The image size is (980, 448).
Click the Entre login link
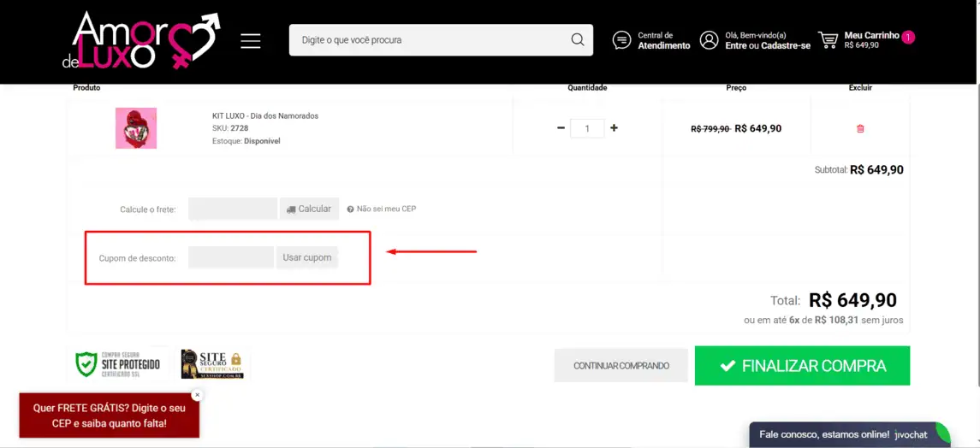click(736, 45)
